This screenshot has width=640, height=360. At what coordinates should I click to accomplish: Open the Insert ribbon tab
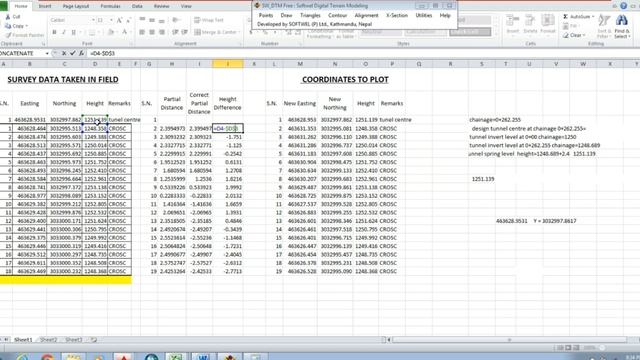pos(45,6)
